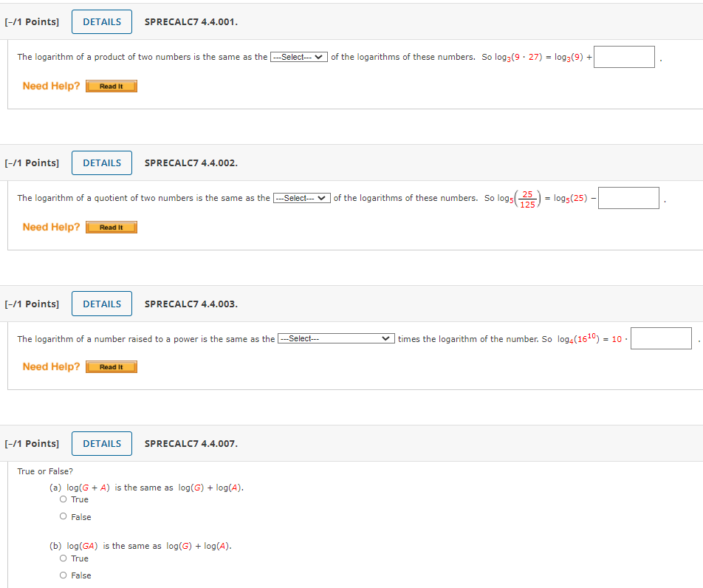Image resolution: width=703 pixels, height=588 pixels.
Task: Open DETAILS for question SPRECALC7 4.4.001
Action: tap(102, 22)
